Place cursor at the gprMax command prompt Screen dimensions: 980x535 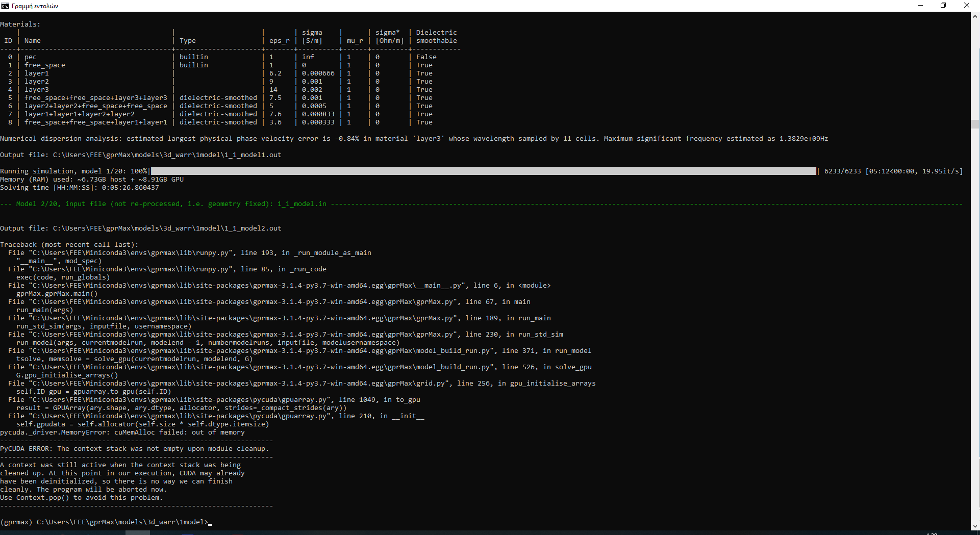click(209, 522)
